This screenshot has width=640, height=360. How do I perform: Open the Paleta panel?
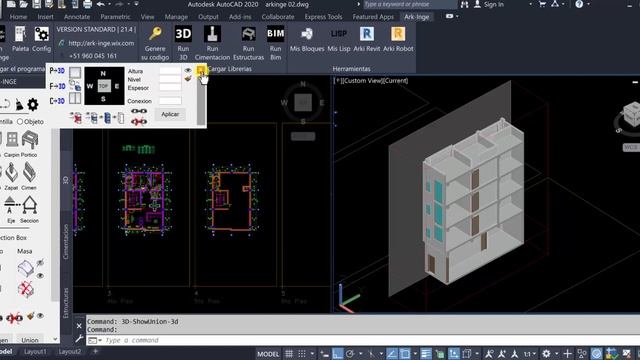20,34
